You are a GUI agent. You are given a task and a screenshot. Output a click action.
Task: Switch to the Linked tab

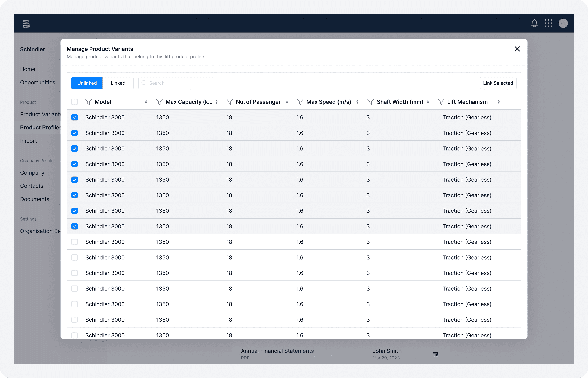tap(118, 83)
